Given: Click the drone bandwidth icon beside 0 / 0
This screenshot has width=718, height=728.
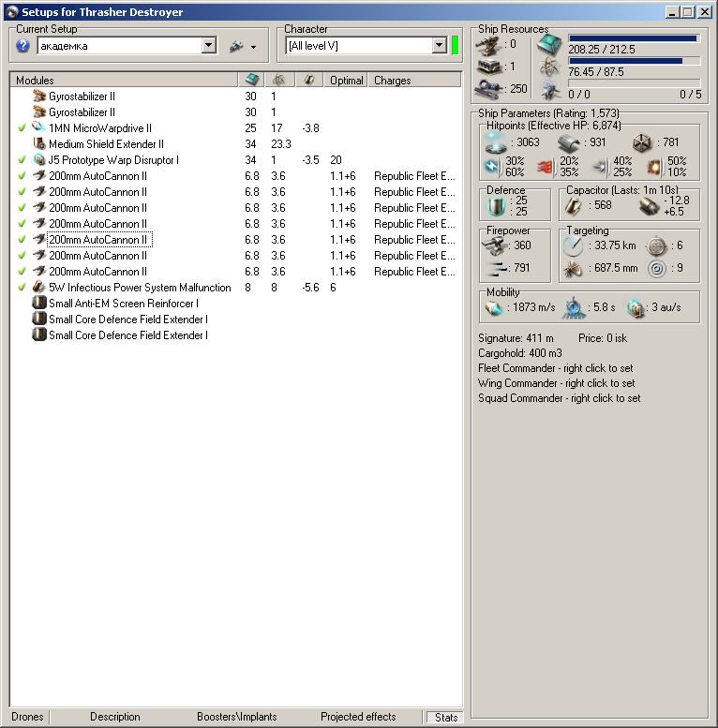Looking at the screenshot, I should 550,90.
